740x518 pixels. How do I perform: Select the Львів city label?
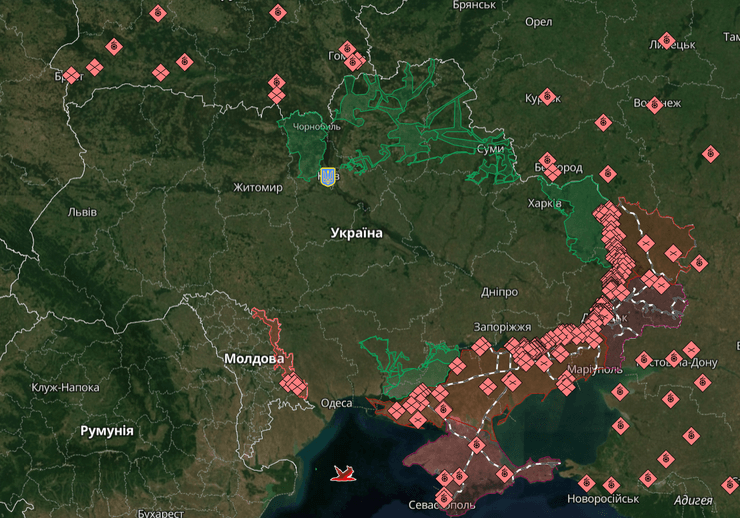[x=81, y=212]
